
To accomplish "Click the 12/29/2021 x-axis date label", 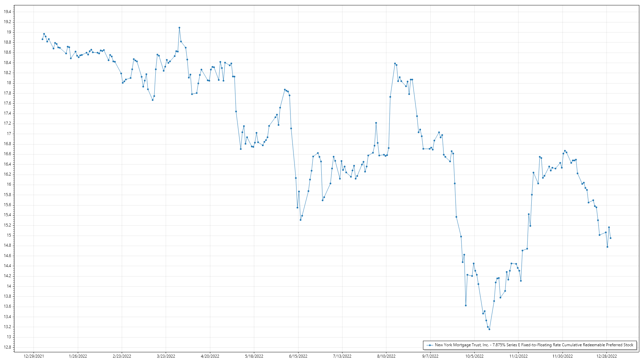I will click(x=34, y=356).
